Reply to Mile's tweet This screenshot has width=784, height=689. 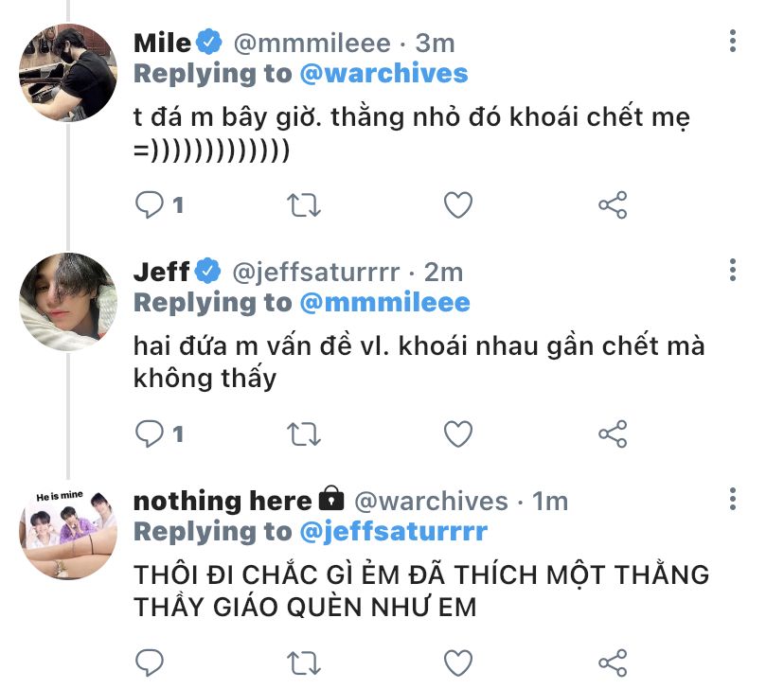pos(151,204)
